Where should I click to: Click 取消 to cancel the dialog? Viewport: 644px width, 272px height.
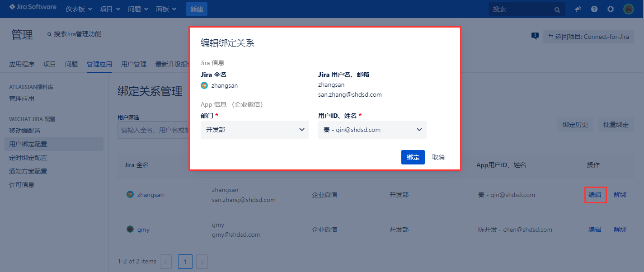[x=438, y=157]
